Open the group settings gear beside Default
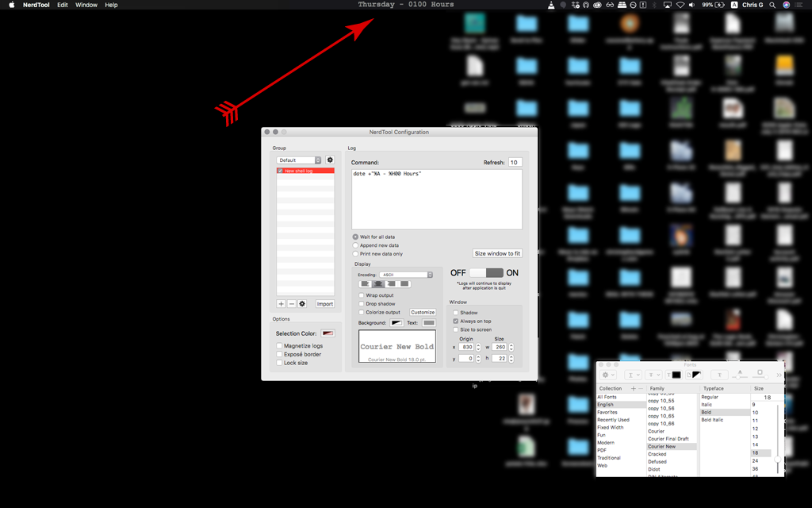The width and height of the screenshot is (812, 508). click(329, 159)
